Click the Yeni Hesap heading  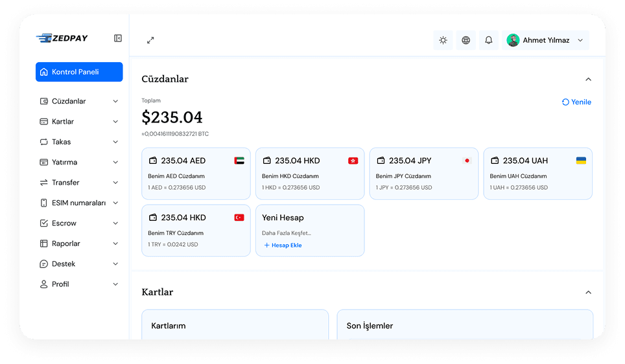(x=283, y=218)
